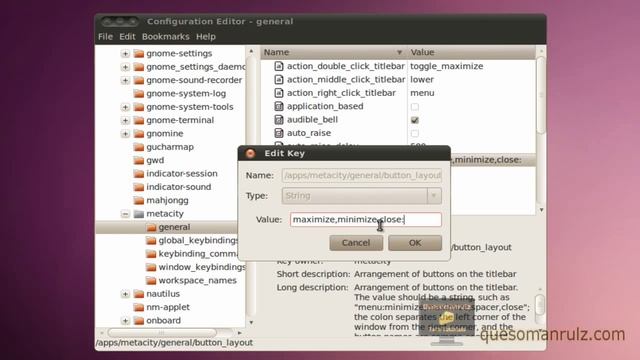The width and height of the screenshot is (640, 360).
Task: Click the gwd folder icon
Action: coord(139,160)
